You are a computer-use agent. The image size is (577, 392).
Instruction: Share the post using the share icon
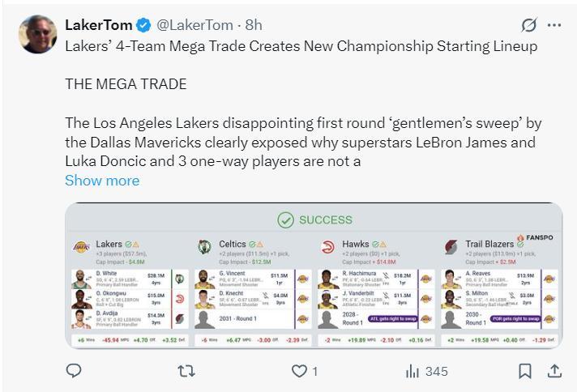555,371
